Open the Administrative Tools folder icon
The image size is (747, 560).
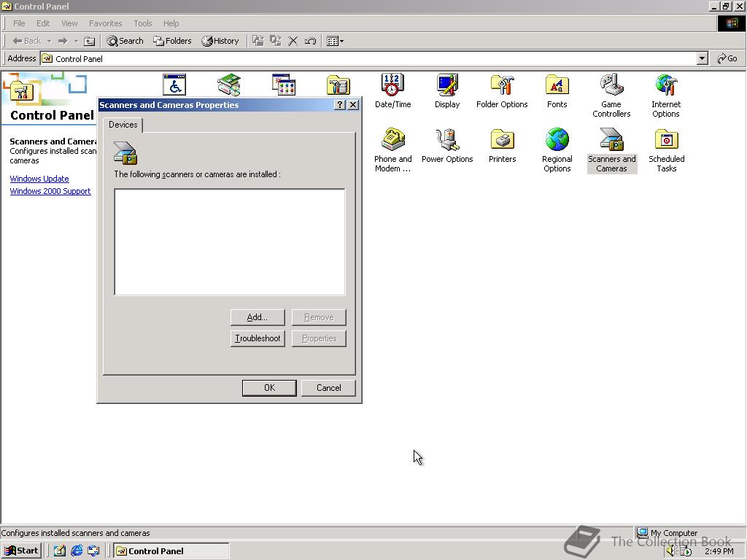click(x=338, y=85)
